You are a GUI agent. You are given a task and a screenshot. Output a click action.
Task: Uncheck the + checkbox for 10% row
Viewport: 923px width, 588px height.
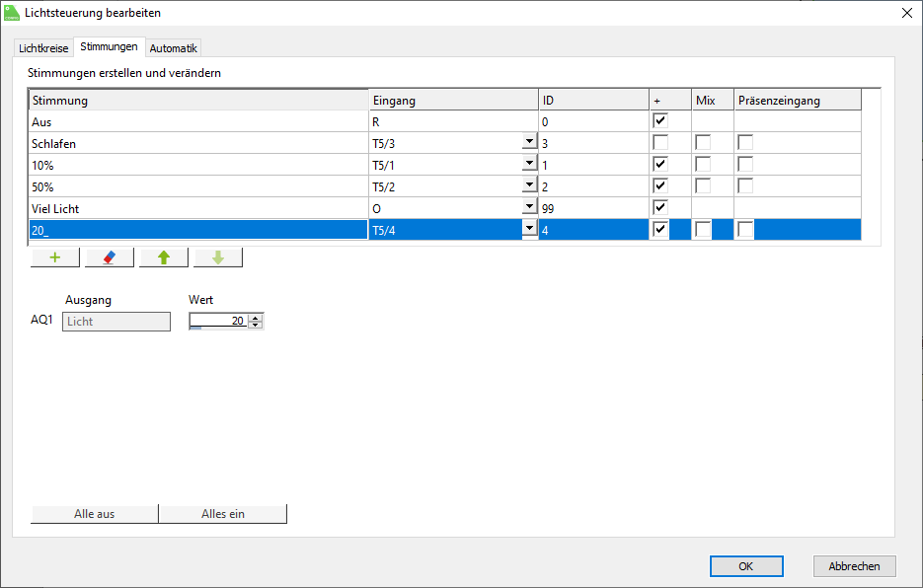click(x=660, y=164)
